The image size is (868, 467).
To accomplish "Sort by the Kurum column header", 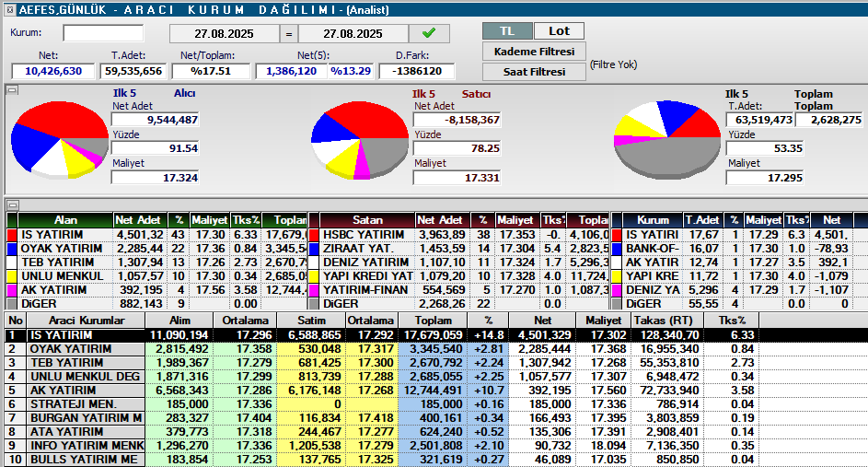I will pos(653,220).
